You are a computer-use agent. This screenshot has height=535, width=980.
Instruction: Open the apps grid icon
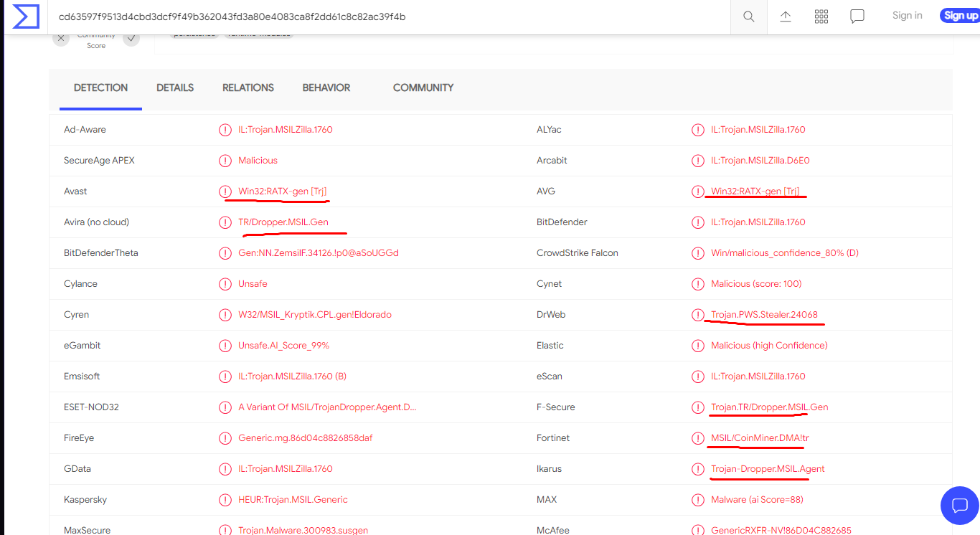click(x=821, y=16)
